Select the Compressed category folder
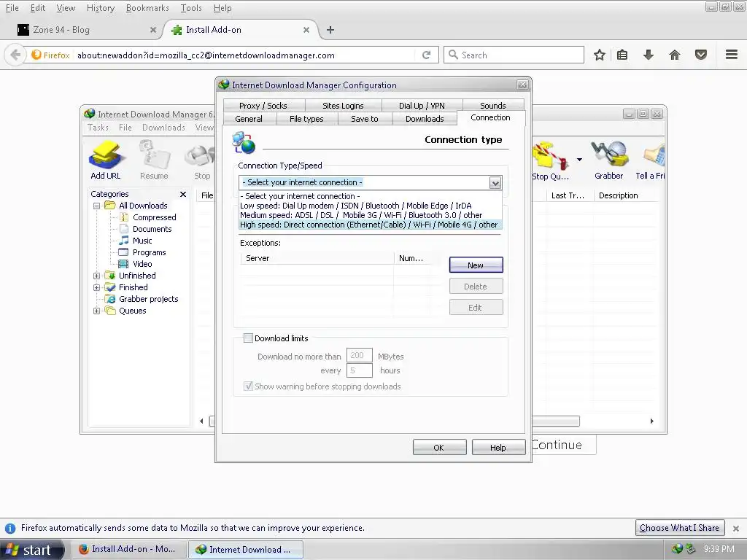The image size is (747, 560). 155,217
